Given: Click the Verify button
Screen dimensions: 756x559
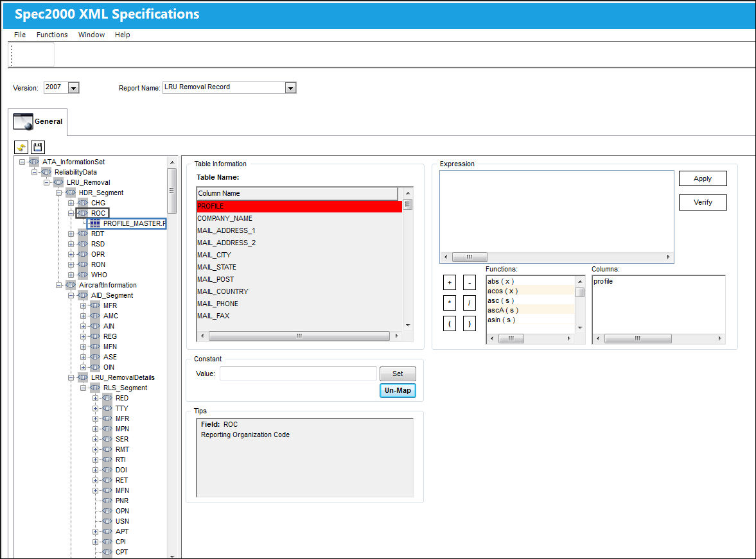Looking at the screenshot, I should pyautogui.click(x=703, y=202).
